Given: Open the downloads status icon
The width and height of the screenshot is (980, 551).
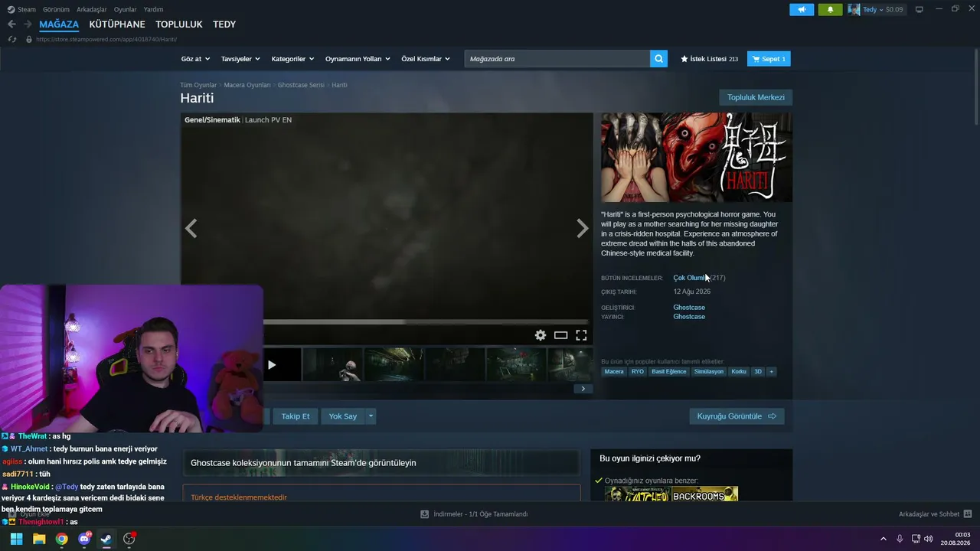Looking at the screenshot, I should pos(424,514).
